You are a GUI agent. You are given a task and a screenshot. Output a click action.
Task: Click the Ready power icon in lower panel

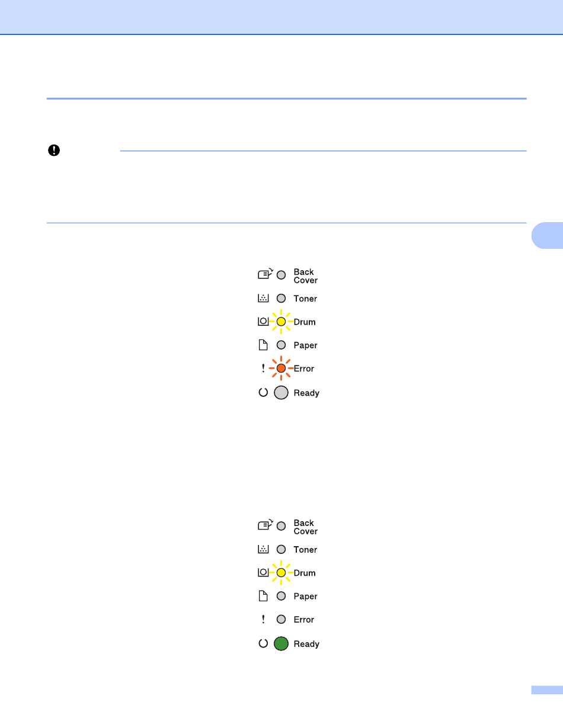point(263,644)
